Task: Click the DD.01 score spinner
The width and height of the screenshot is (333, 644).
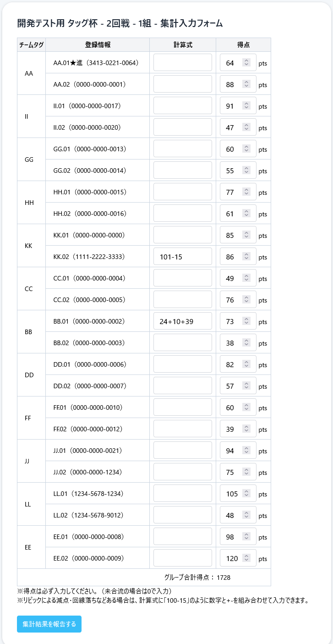Action: click(246, 364)
